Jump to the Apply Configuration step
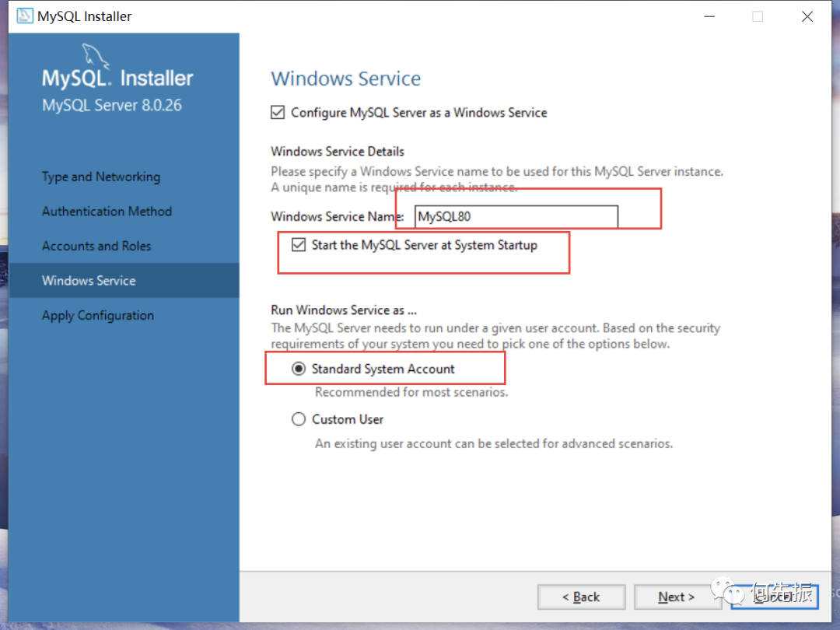This screenshot has width=840, height=630. [98, 316]
